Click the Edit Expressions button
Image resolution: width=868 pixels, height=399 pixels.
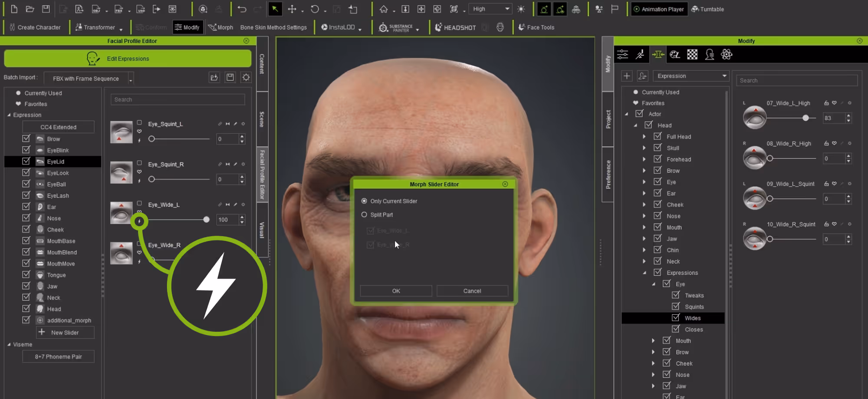pos(128,59)
